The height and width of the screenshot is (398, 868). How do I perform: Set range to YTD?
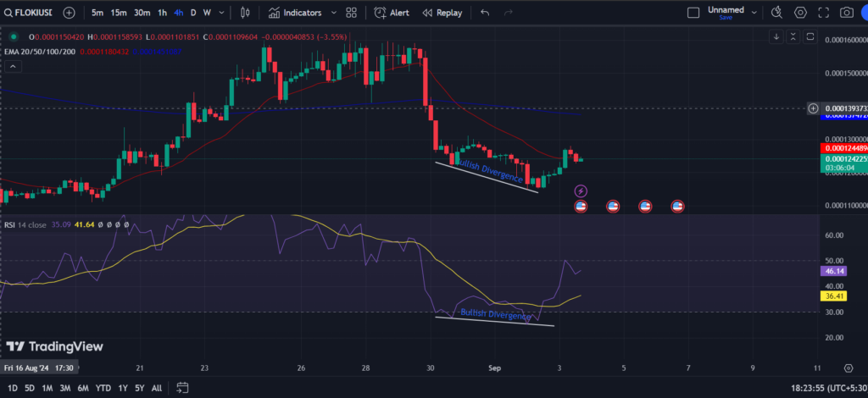coord(103,388)
